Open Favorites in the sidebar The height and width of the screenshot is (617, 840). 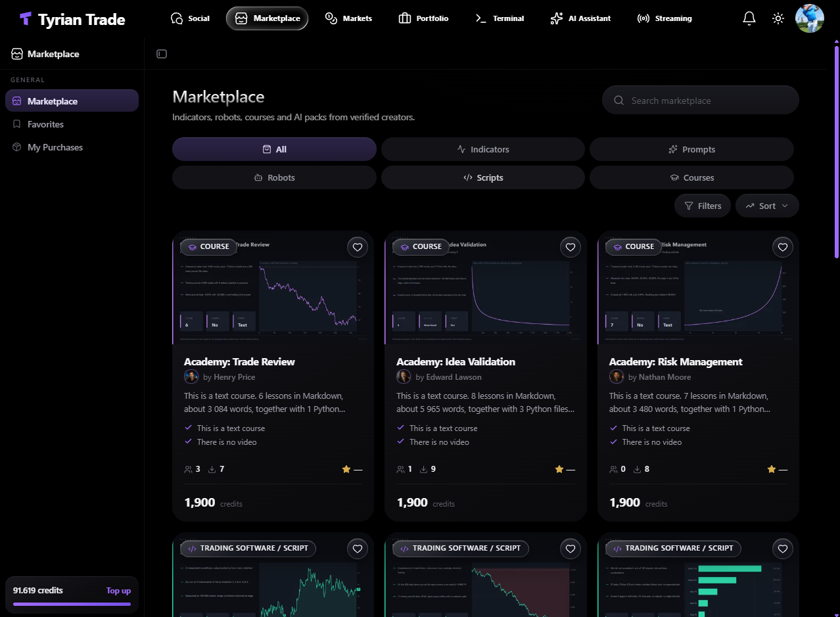[72, 124]
